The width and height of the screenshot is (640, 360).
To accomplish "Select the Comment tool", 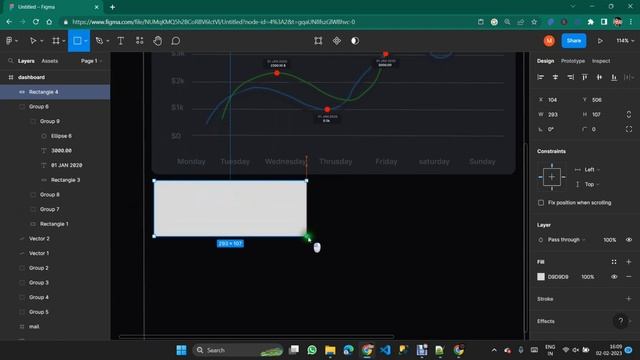I will 176,41.
